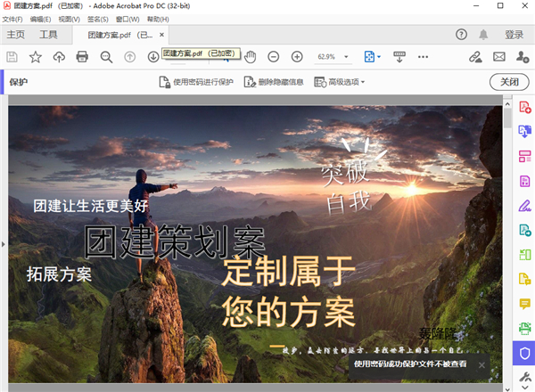This screenshot has width=535, height=392.
Task: Click 登录 sign-in link
Action: coord(514,35)
